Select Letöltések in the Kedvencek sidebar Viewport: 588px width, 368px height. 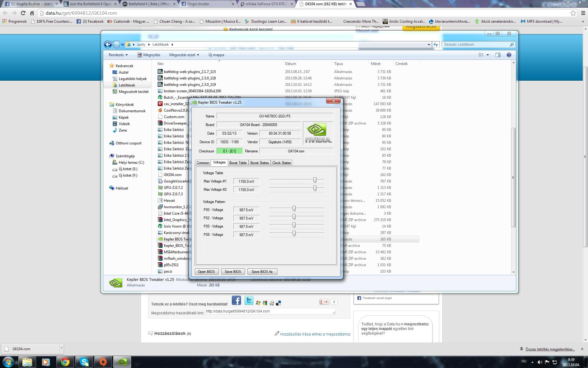pyautogui.click(x=127, y=85)
